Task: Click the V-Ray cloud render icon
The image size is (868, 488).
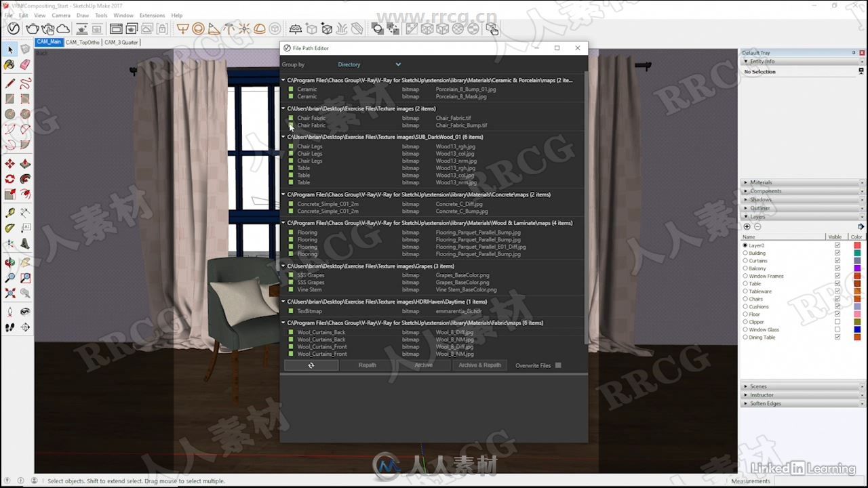Action: (x=63, y=28)
